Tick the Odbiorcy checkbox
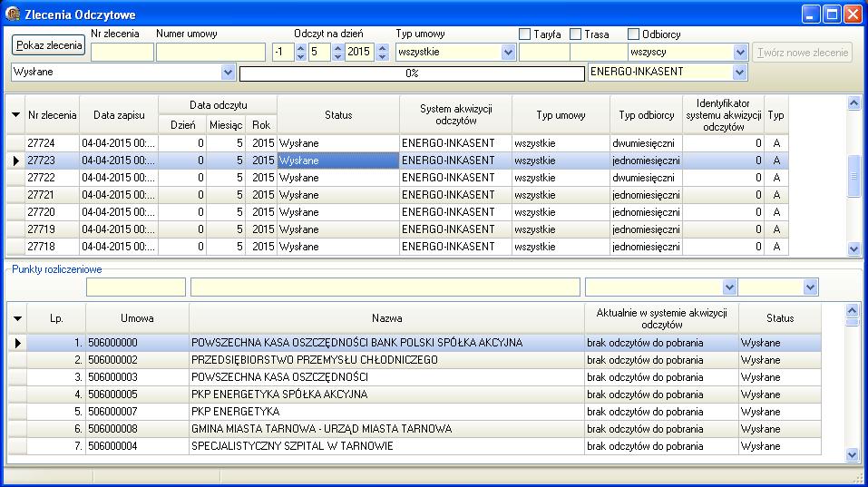This screenshot has height=487, width=868. (x=633, y=34)
